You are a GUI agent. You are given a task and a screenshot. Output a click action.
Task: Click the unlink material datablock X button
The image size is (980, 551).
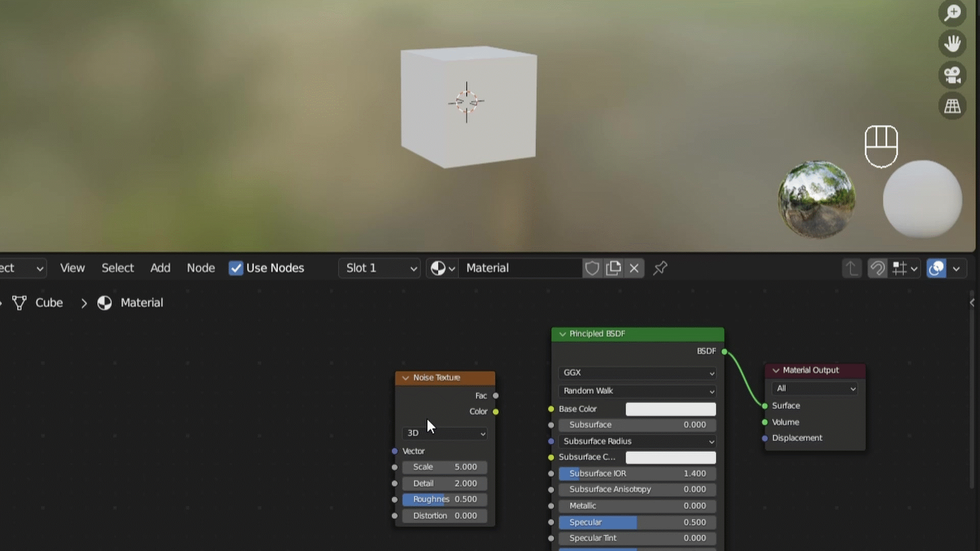pyautogui.click(x=634, y=268)
